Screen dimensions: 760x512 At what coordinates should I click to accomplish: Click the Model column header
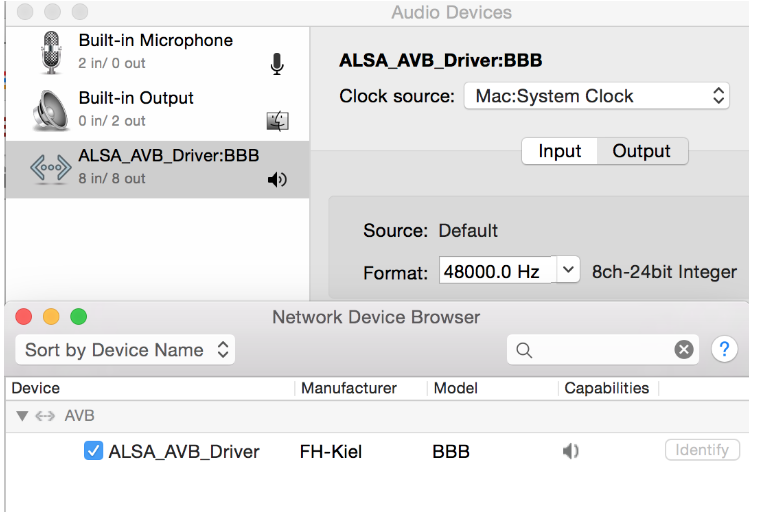click(456, 388)
